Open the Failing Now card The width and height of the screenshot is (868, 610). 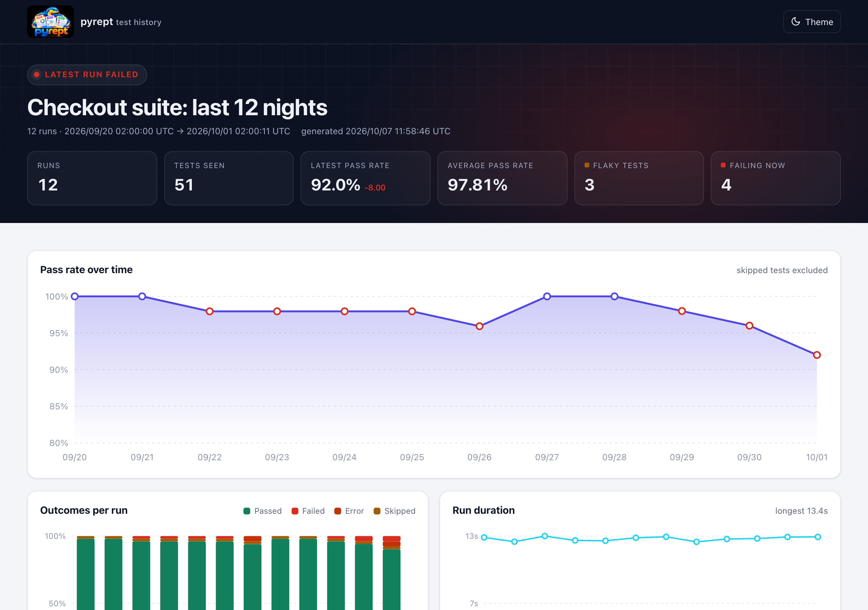pyautogui.click(x=776, y=178)
